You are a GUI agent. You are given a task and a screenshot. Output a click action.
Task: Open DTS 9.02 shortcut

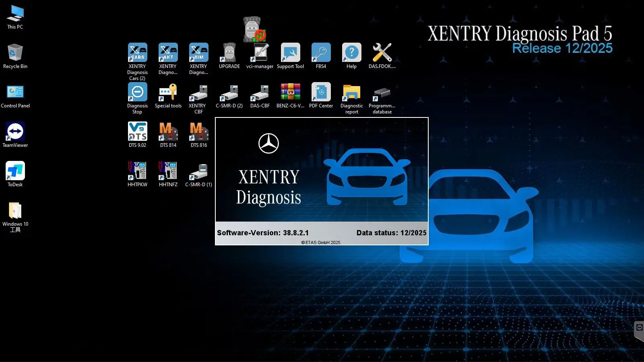pos(137,132)
